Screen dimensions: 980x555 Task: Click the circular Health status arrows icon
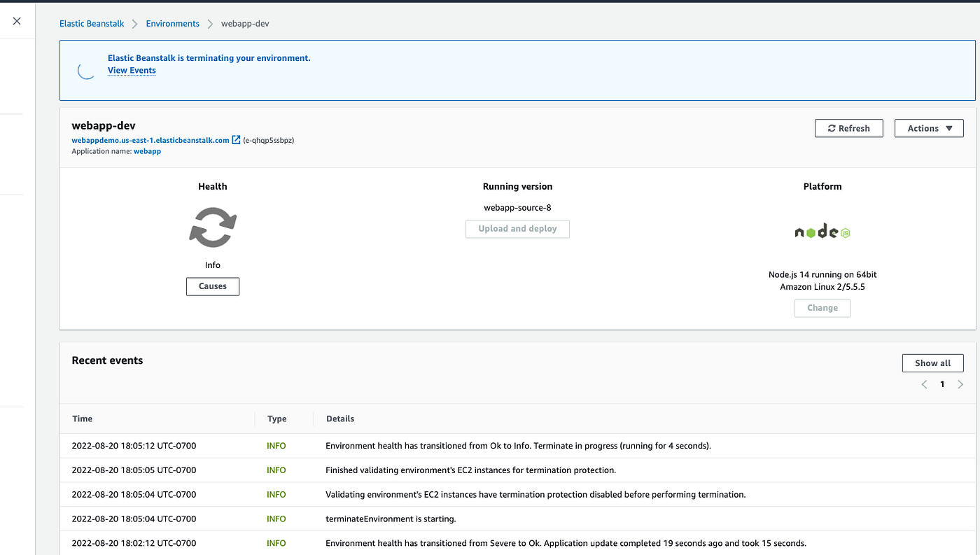[212, 227]
